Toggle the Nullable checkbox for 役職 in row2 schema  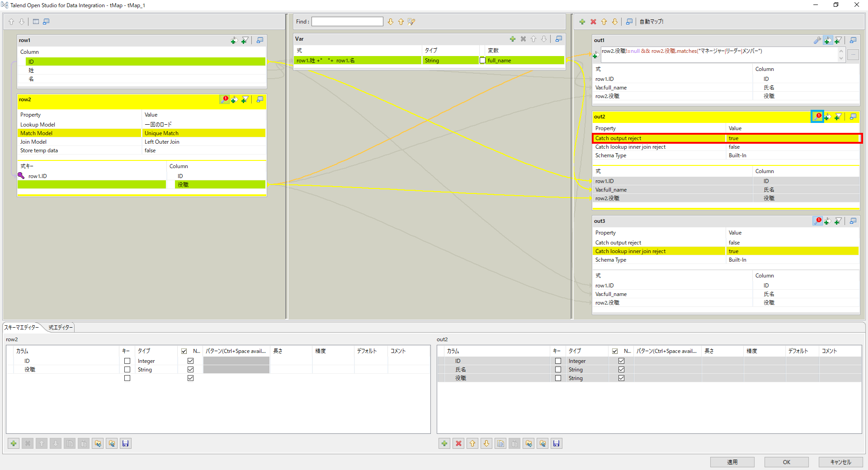[x=190, y=369]
